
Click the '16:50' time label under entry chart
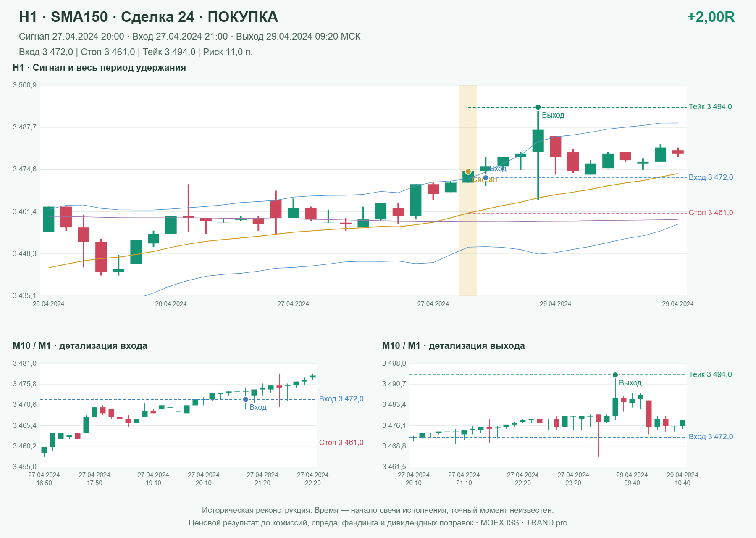[44, 483]
